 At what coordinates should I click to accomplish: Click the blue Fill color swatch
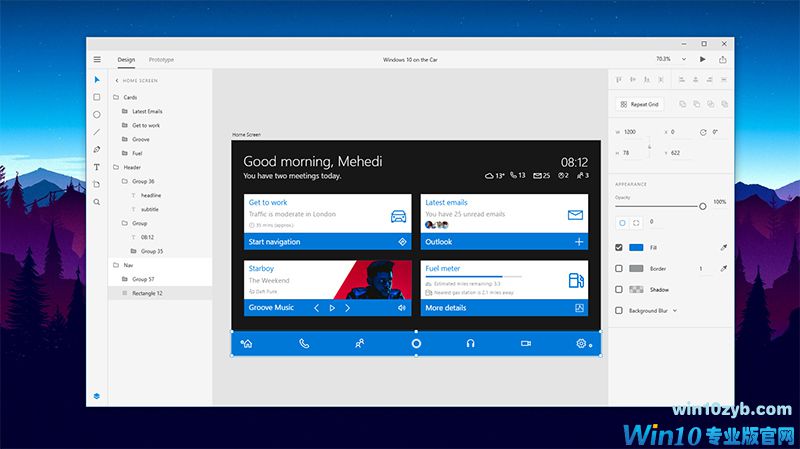point(636,247)
